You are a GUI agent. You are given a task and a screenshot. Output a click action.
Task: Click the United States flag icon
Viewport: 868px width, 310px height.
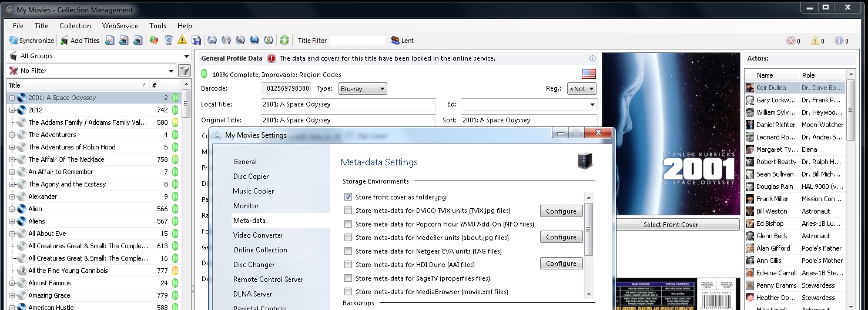[589, 74]
